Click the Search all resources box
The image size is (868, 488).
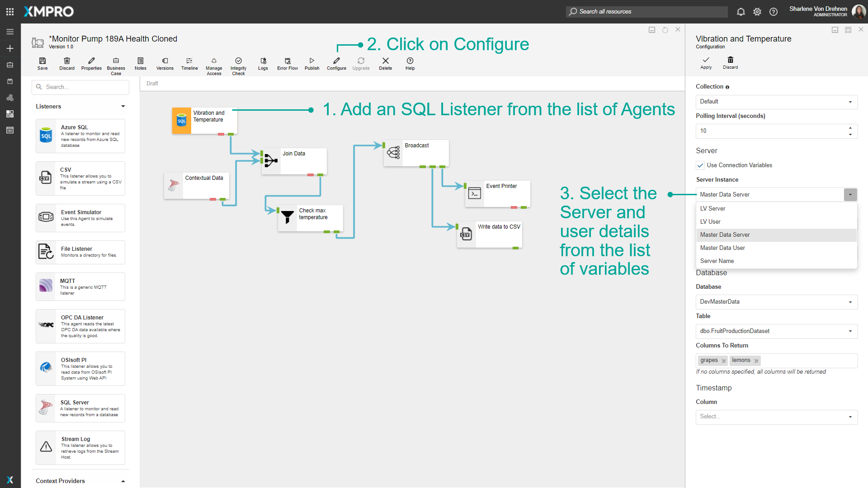[646, 12]
